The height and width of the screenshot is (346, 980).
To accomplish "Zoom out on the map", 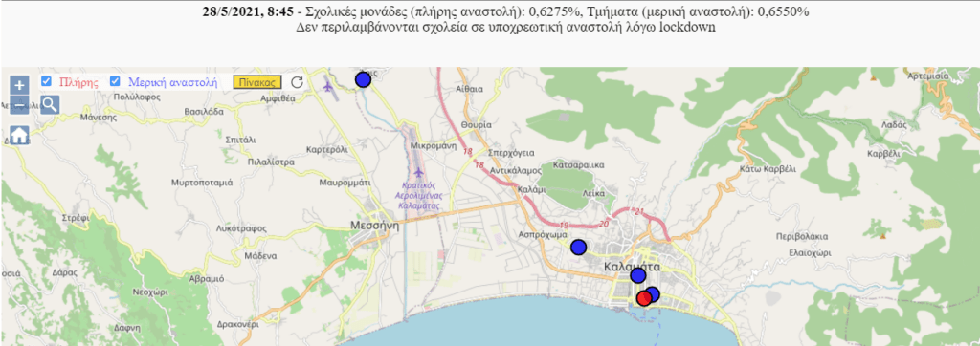I will click(20, 105).
